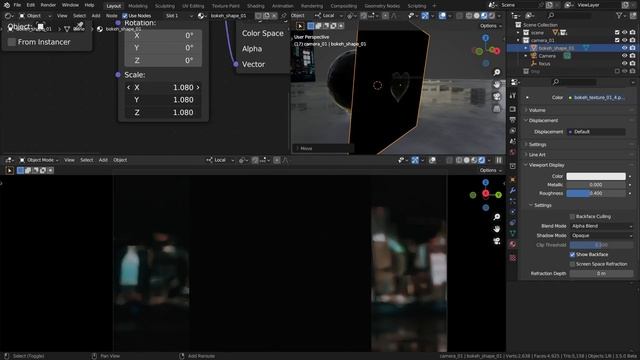The image size is (640, 360).
Task: Switch upper viewport perspective/orthographic icon
Action: point(497,109)
